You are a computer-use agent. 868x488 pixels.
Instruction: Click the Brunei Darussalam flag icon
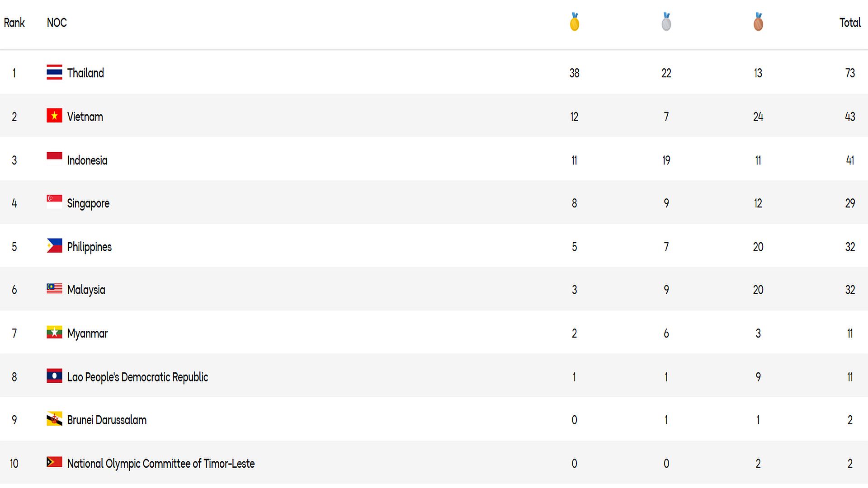click(x=54, y=419)
